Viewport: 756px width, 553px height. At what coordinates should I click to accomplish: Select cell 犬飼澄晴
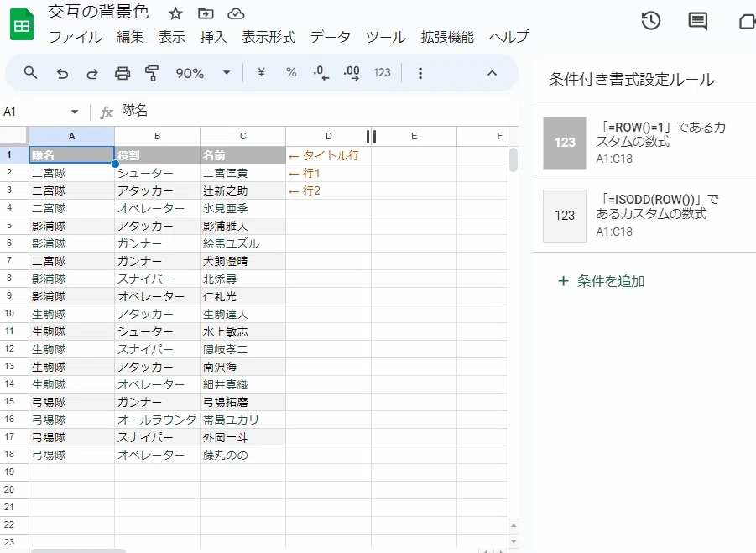243,261
